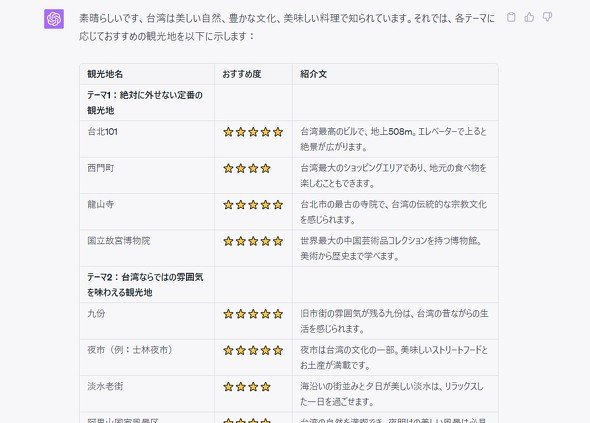Select the 観光地名 column header

[x=105, y=74]
